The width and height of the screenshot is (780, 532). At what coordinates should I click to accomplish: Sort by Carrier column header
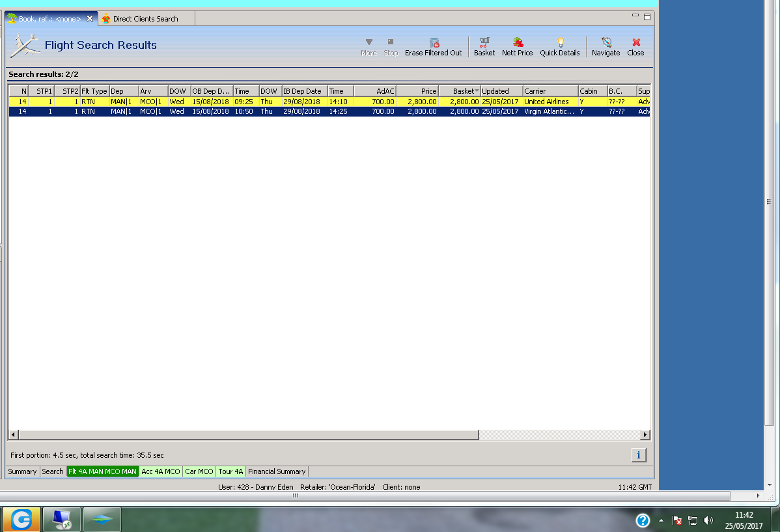[550, 91]
